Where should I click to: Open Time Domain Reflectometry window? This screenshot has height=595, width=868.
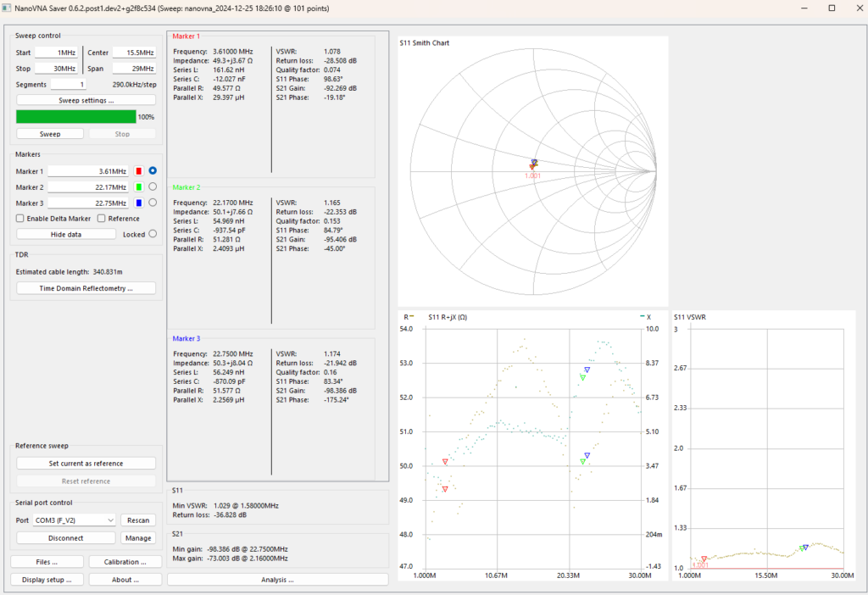[86, 288]
